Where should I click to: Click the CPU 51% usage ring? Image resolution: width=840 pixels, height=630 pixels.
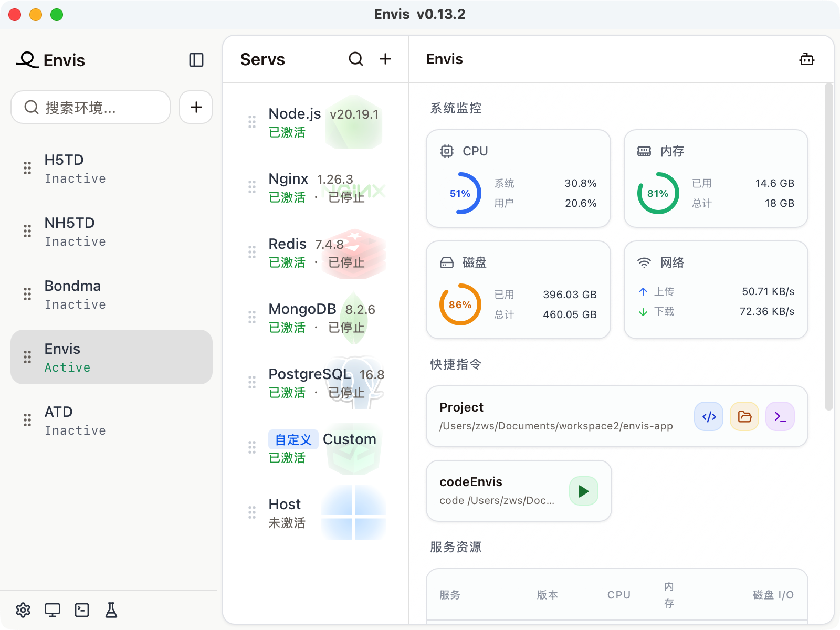(x=460, y=193)
